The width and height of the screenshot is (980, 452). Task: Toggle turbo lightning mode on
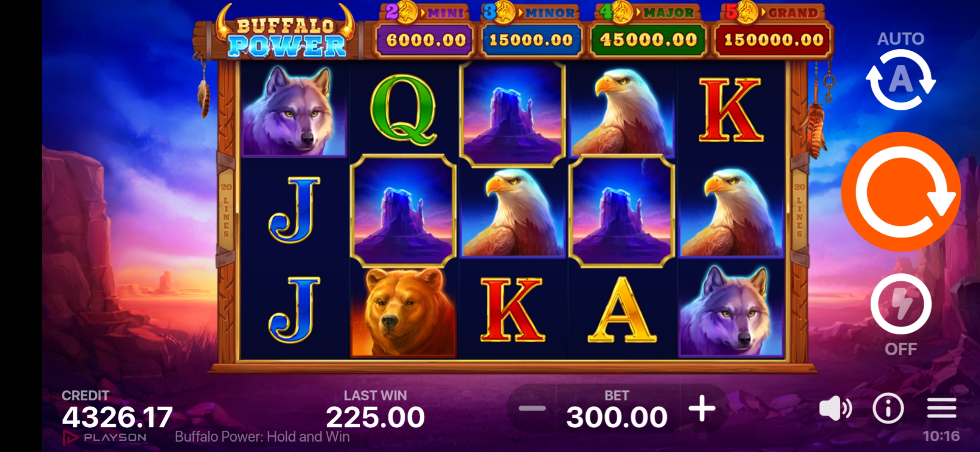pyautogui.click(x=901, y=304)
